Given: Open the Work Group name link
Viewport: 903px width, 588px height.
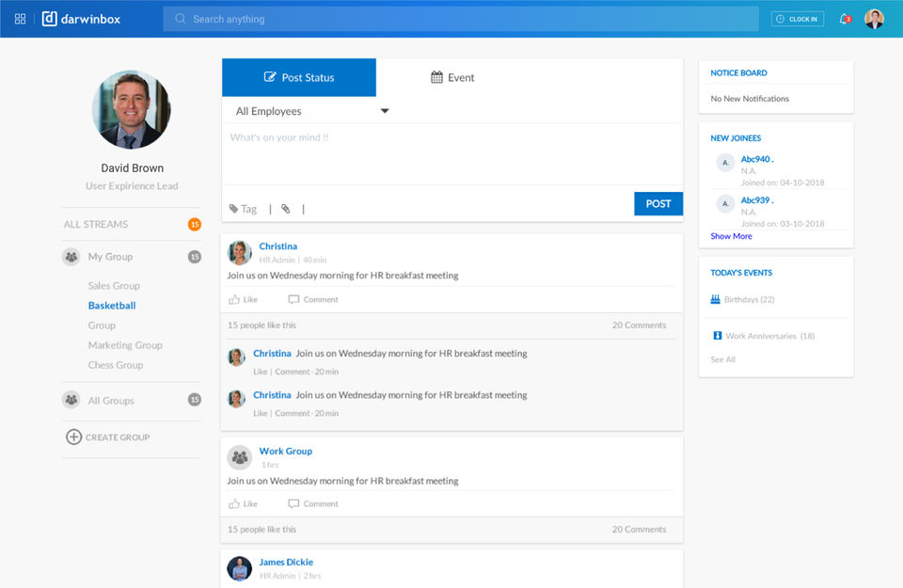Looking at the screenshot, I should tap(286, 451).
